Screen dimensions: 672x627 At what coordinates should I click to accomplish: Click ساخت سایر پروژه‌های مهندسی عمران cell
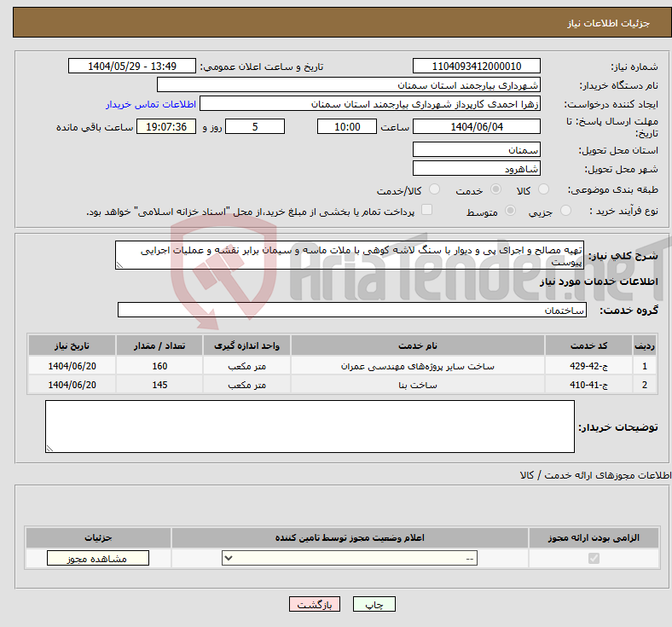[x=417, y=366]
